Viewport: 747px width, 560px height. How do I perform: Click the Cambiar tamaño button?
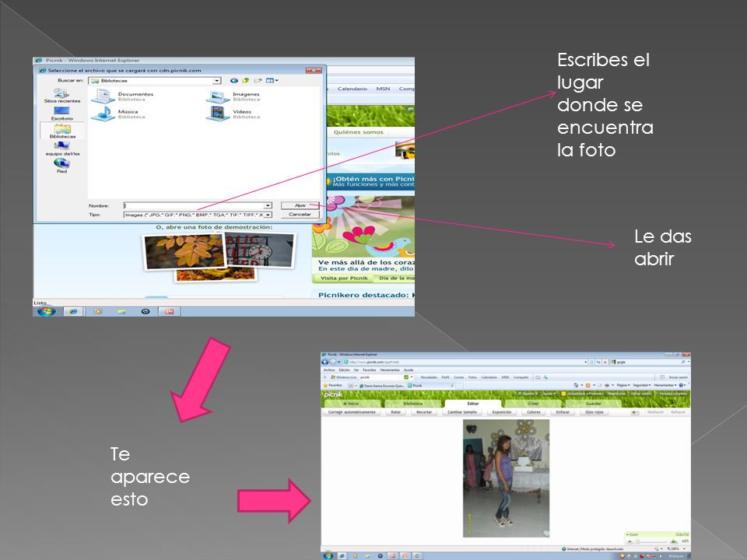461,412
